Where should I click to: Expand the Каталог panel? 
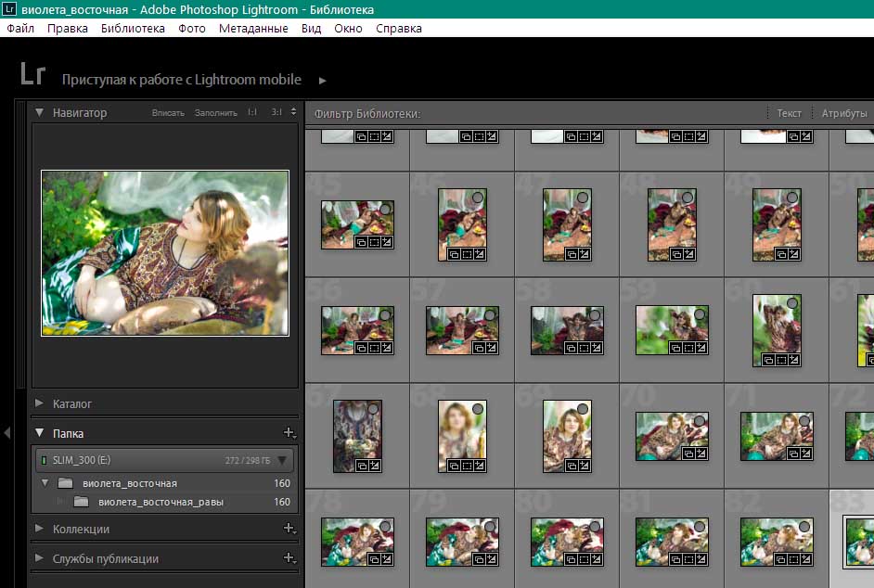[40, 404]
